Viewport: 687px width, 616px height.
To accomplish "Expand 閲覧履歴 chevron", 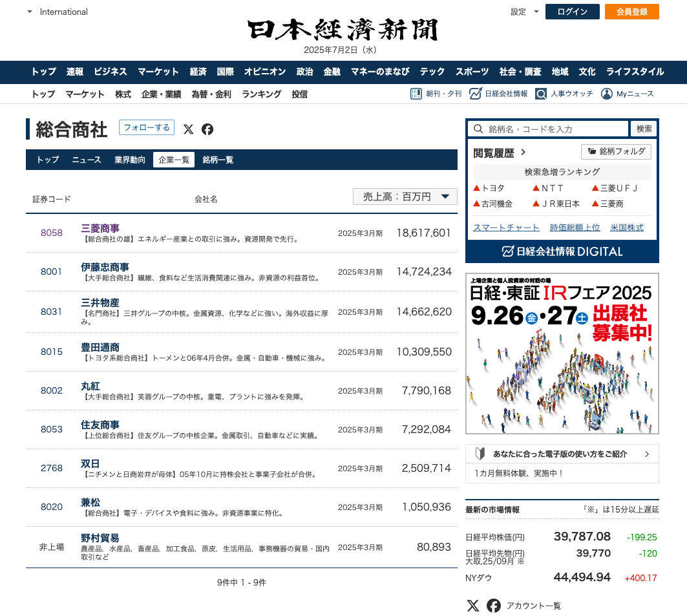I will tap(523, 153).
